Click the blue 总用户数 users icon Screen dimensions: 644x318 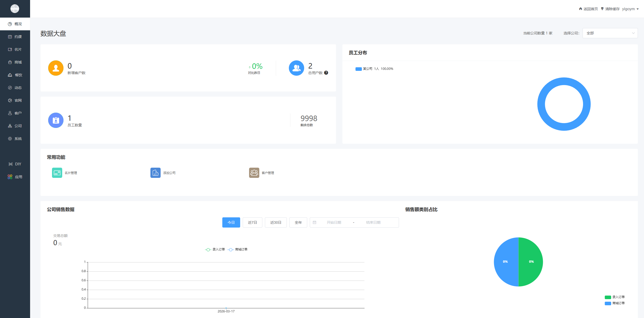296,68
